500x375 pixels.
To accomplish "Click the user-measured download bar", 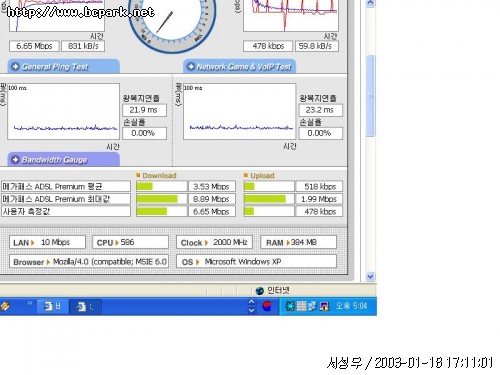I will pos(161,211).
